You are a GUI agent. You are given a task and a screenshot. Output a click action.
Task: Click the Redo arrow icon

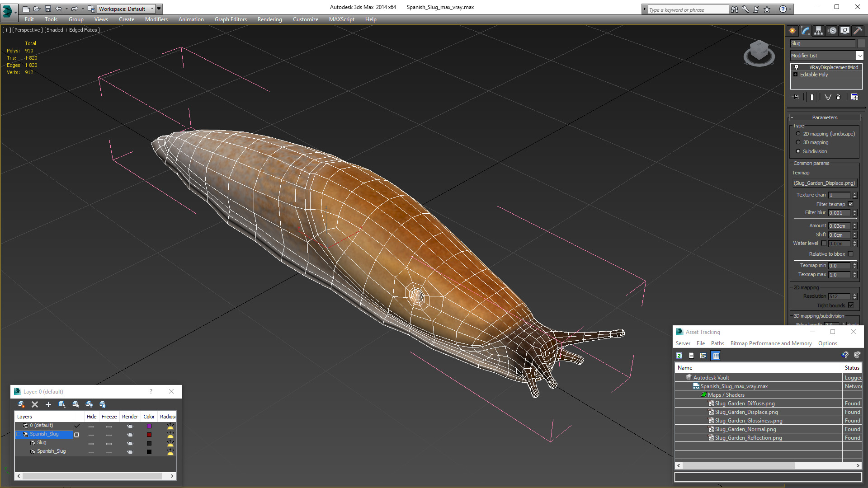(x=75, y=9)
